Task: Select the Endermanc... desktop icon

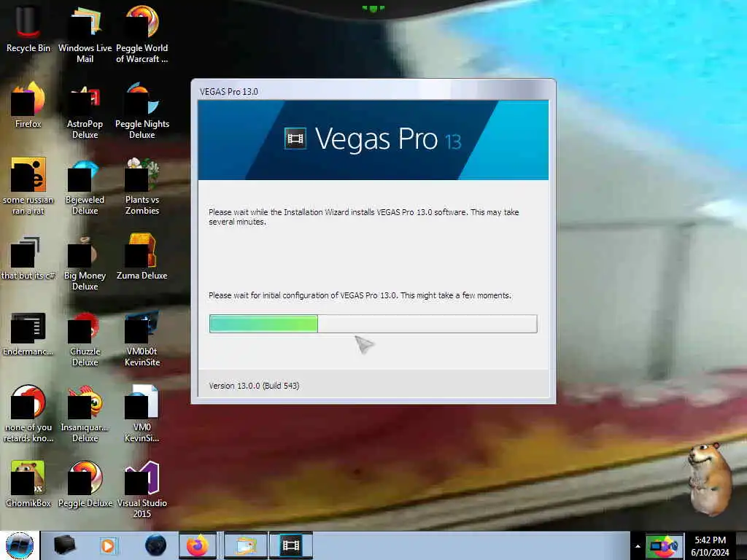Action: [28, 333]
